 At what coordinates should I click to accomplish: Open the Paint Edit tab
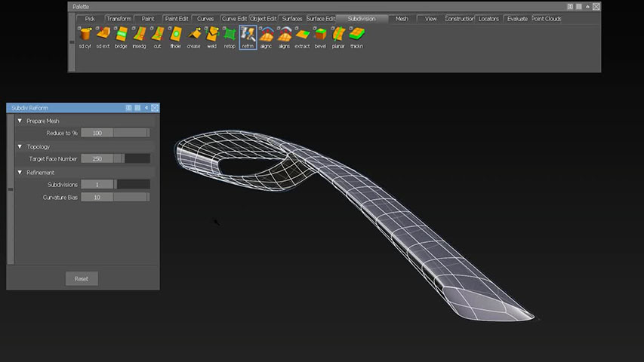(x=177, y=18)
